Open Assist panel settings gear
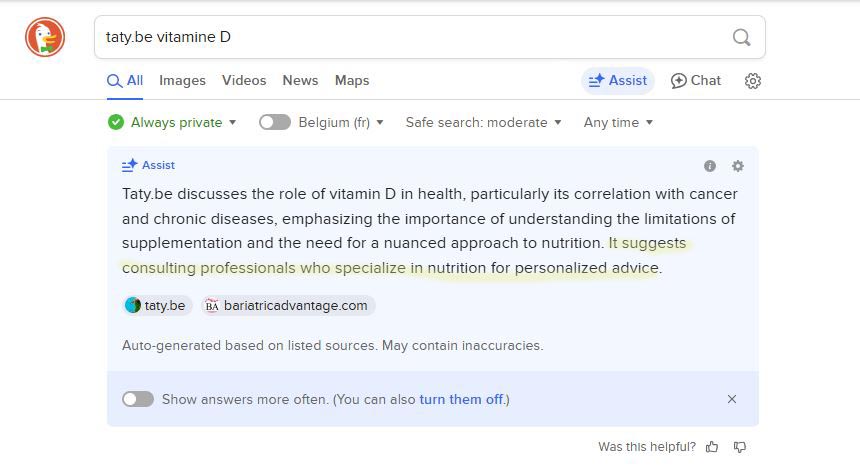This screenshot has width=860, height=467. click(x=738, y=166)
